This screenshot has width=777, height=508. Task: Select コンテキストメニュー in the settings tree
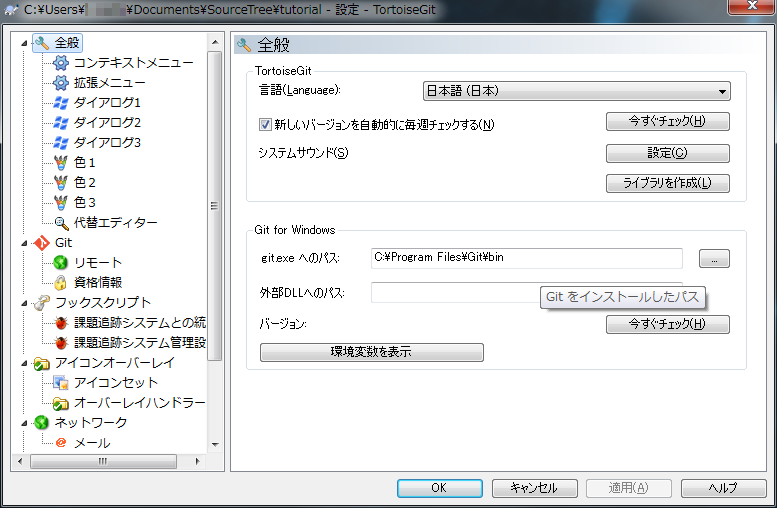[134, 63]
